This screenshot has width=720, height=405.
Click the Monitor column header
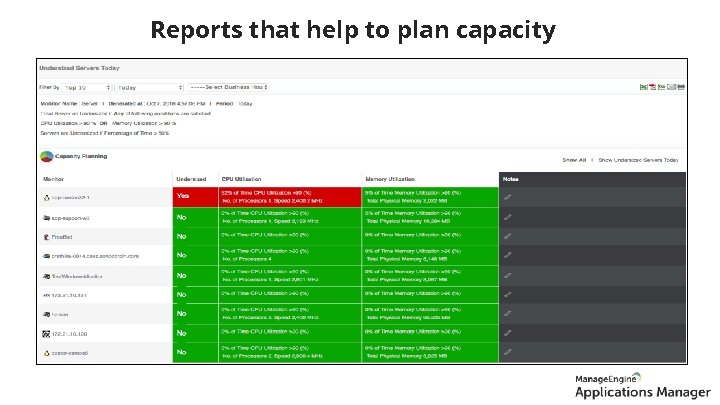(x=53, y=179)
